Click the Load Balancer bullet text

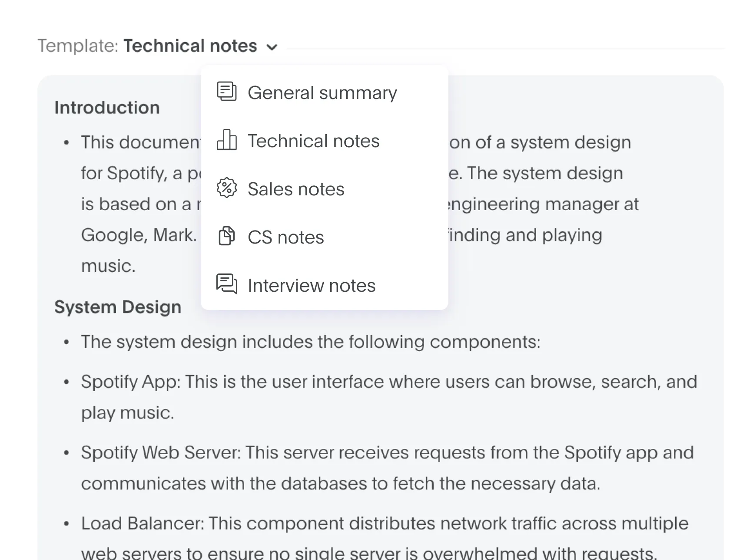coord(384,524)
